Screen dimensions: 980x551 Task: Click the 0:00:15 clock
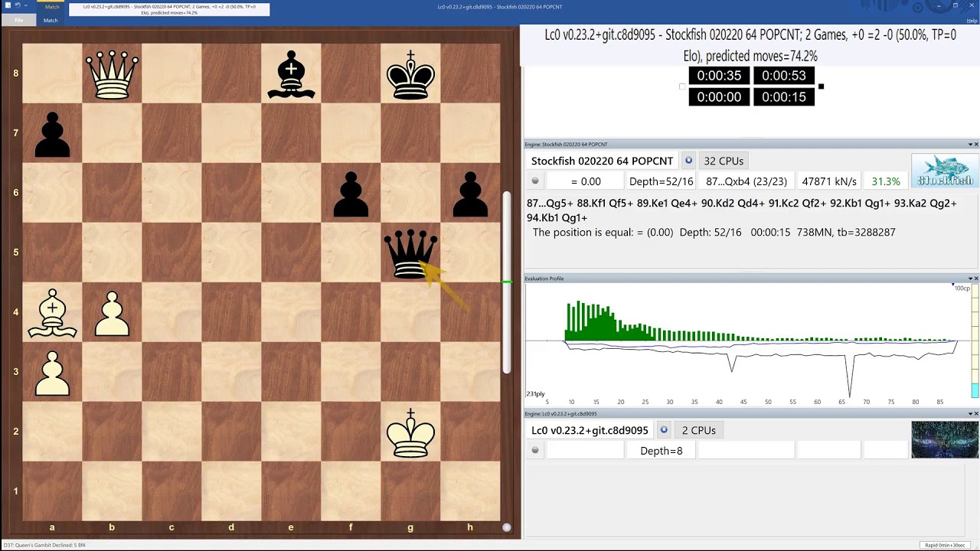coord(784,97)
